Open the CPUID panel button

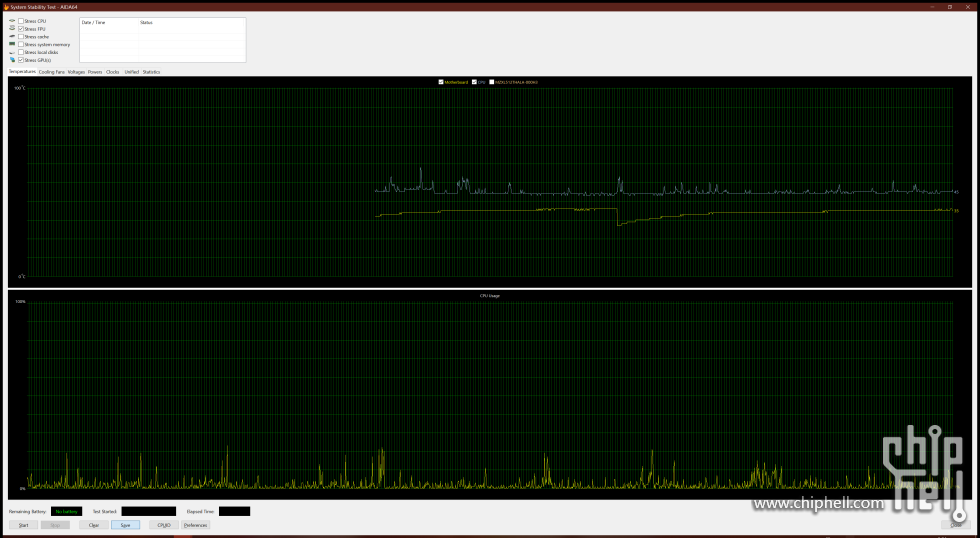point(164,525)
